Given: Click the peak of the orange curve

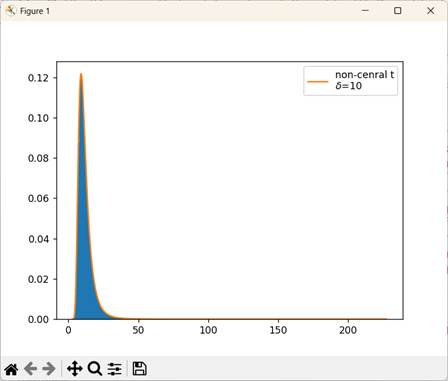Looking at the screenshot, I should [x=81, y=74].
